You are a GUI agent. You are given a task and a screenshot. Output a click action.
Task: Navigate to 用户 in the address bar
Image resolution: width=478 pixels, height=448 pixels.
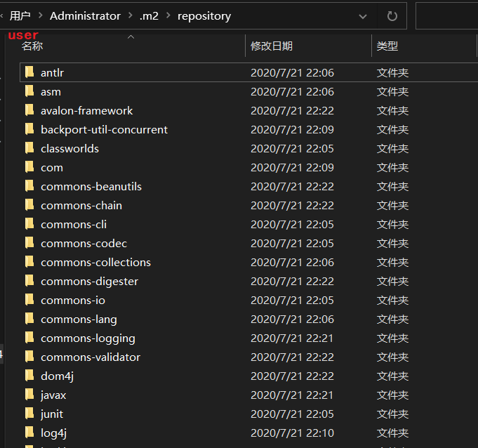tap(20, 16)
